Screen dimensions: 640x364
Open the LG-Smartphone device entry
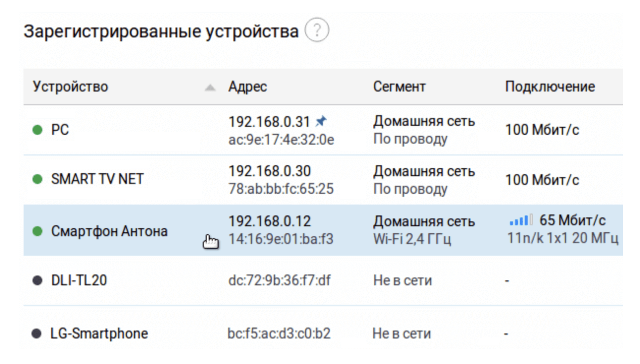[x=99, y=333]
